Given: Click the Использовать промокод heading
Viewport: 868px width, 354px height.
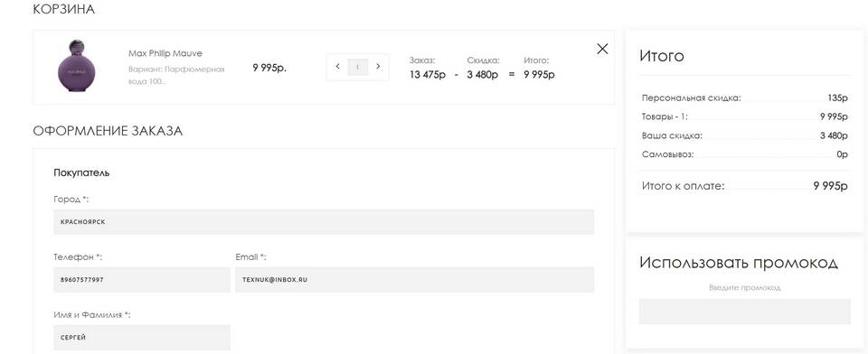Looking at the screenshot, I should 739,262.
